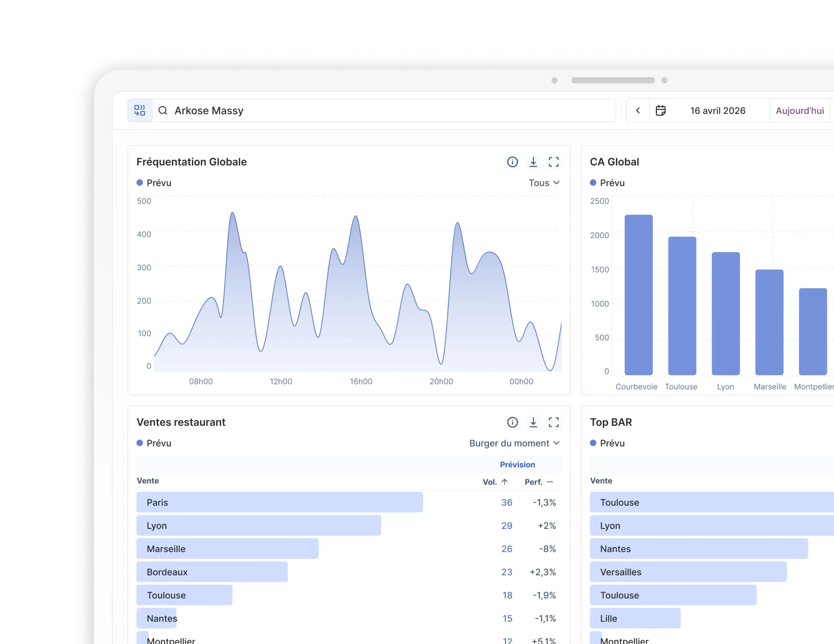834x644 pixels.
Task: Download the Fréquentation Globale chart
Action: [x=533, y=162]
